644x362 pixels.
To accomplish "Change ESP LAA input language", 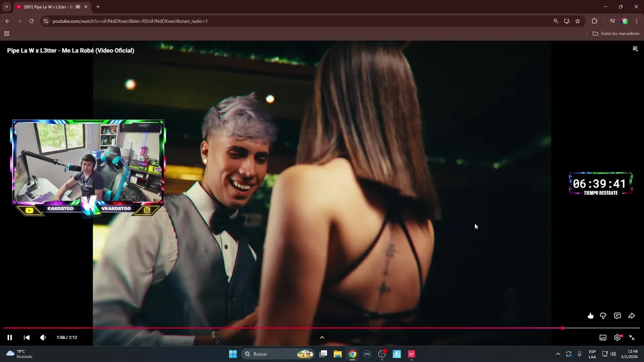I will click(592, 354).
